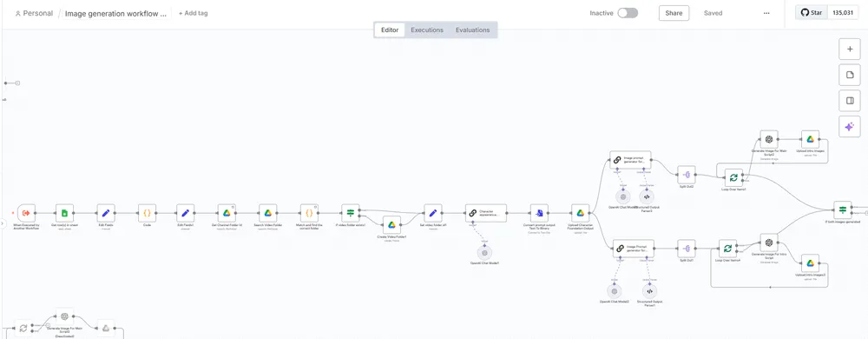Switch to the Editor tab

click(x=390, y=30)
